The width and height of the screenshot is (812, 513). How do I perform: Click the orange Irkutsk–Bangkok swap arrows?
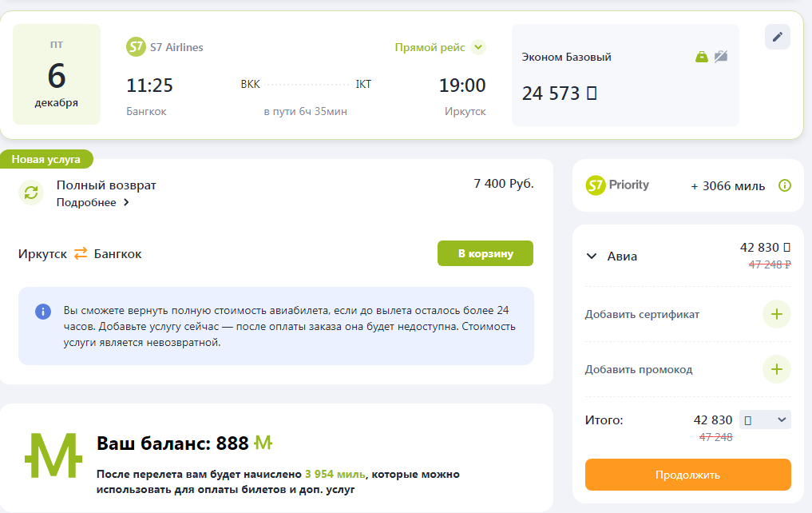tap(81, 254)
